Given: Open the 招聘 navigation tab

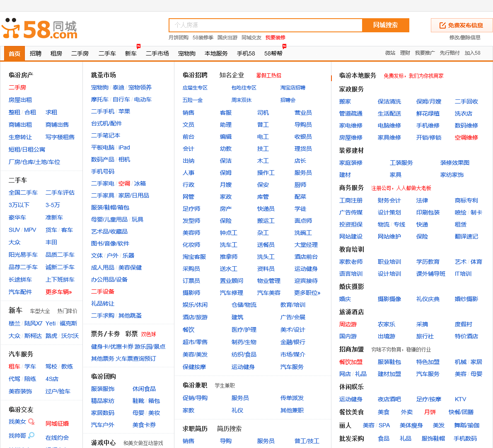Looking at the screenshot, I should coord(36,53).
